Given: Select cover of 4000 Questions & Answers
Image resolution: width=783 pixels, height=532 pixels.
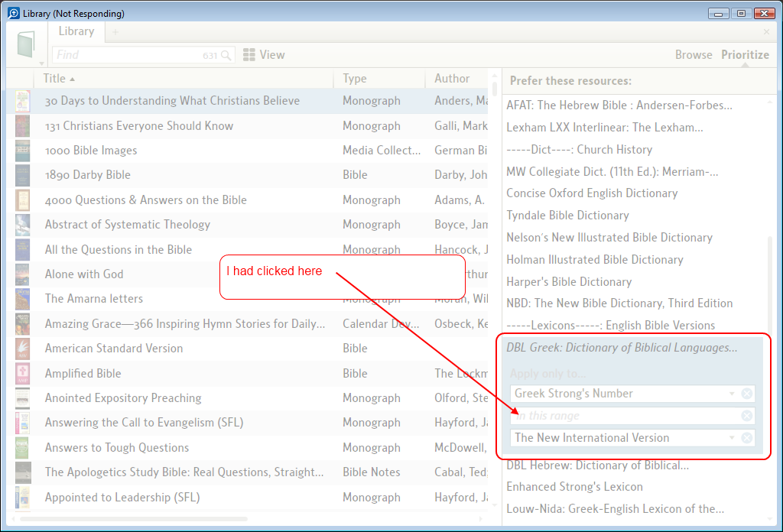Looking at the screenshot, I should [x=22, y=200].
